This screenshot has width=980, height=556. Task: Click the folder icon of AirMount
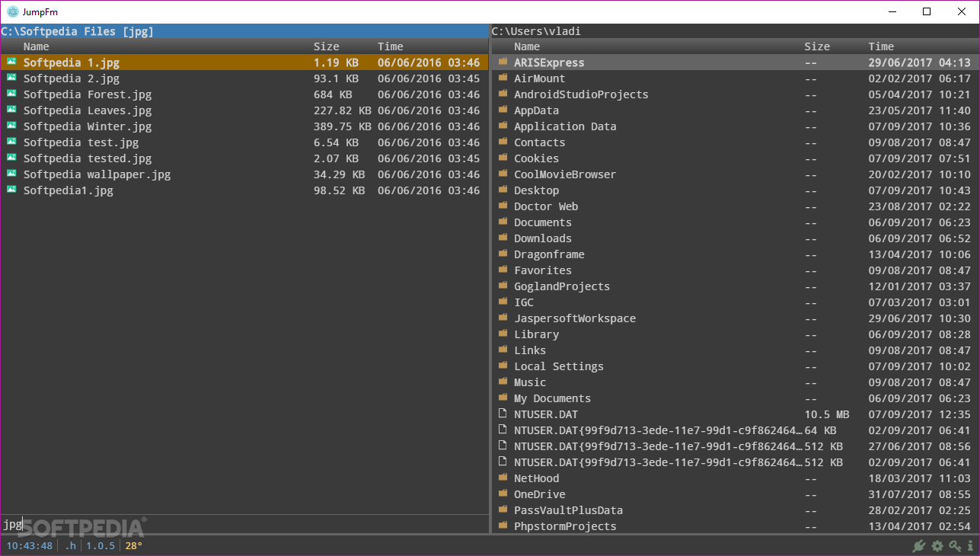coord(503,78)
